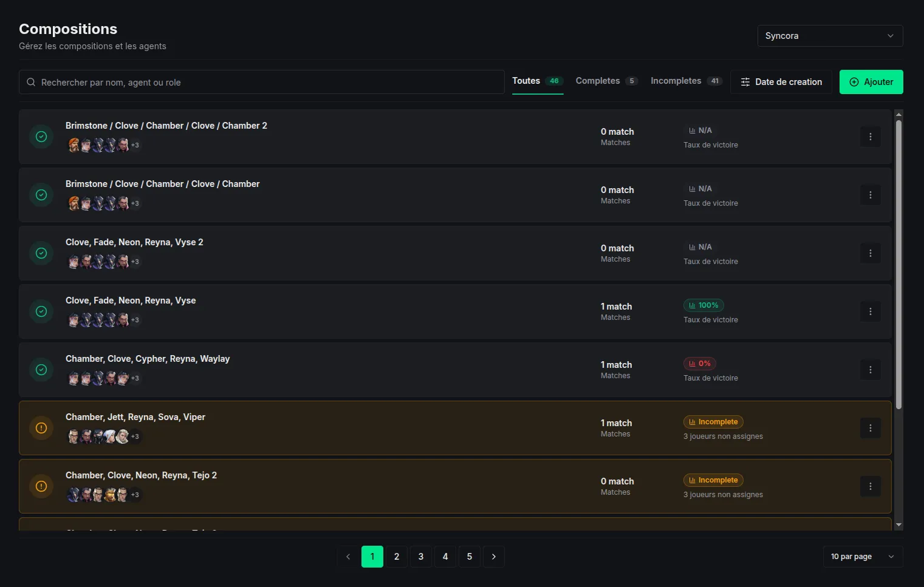Open the 'Chamber, Jett, Reyna, Sova, Viper' title
The width and height of the screenshot is (924, 587).
click(135, 417)
